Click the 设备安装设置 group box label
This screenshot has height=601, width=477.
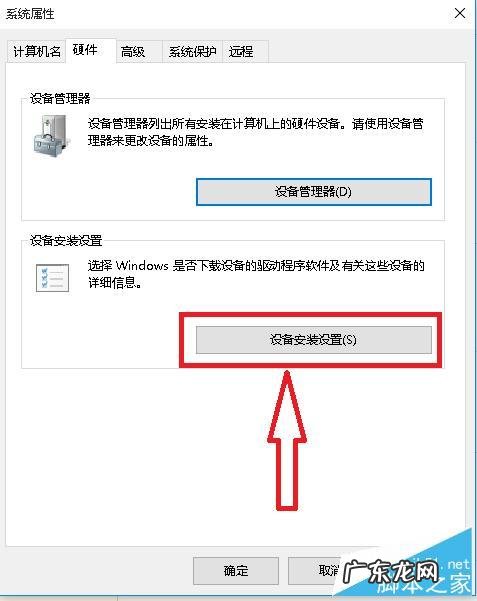pyautogui.click(x=66, y=241)
